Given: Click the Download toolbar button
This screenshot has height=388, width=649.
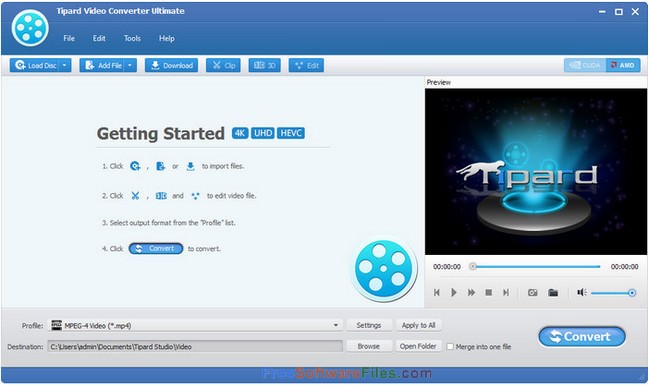Looking at the screenshot, I should point(171,65).
